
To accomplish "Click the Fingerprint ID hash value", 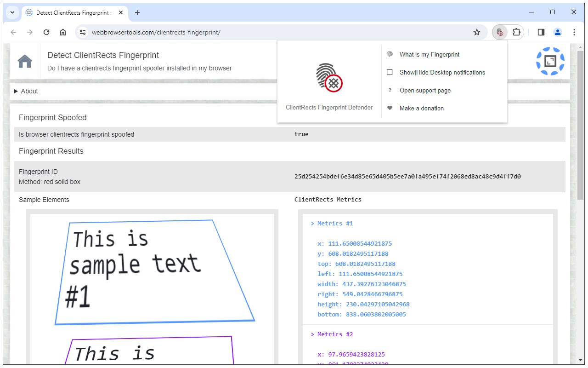I will coord(407,177).
